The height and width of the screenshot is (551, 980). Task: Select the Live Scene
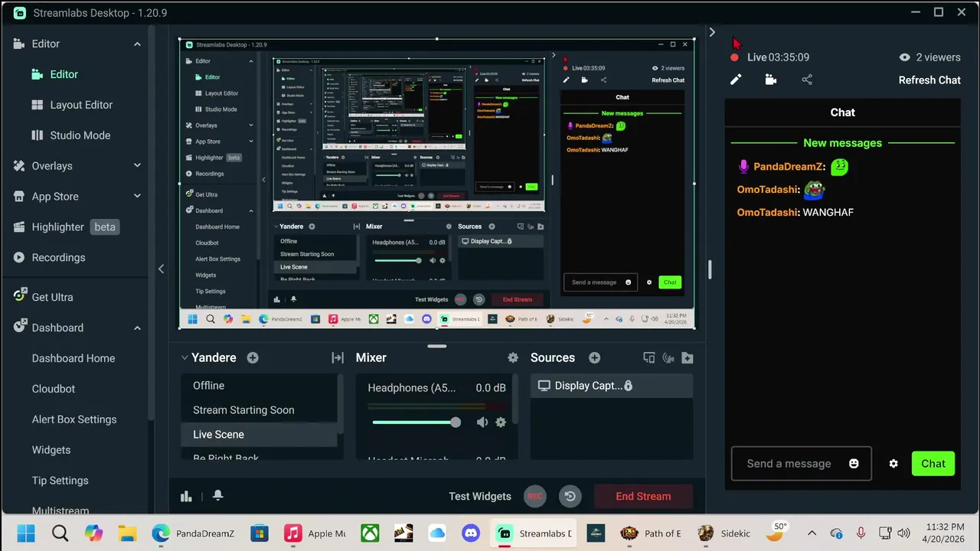pyautogui.click(x=259, y=435)
